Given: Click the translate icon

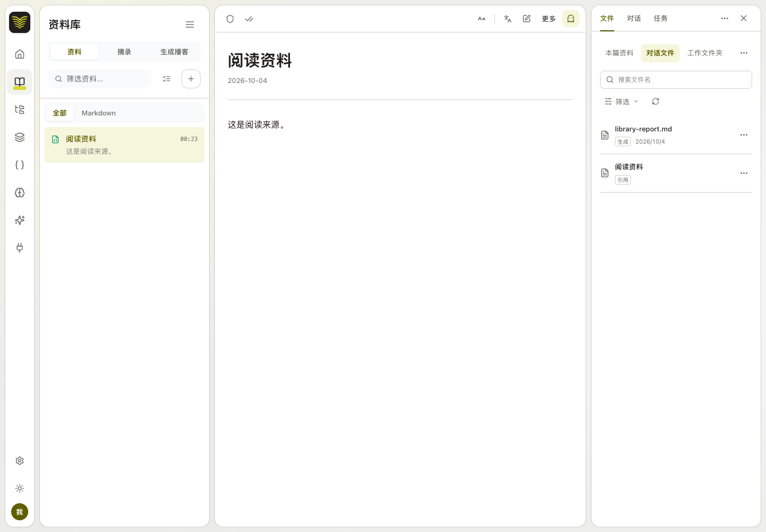Looking at the screenshot, I should [x=507, y=19].
